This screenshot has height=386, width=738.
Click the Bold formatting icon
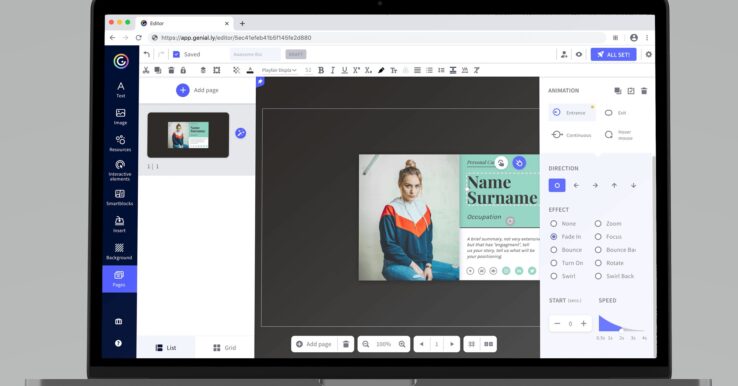tap(321, 70)
